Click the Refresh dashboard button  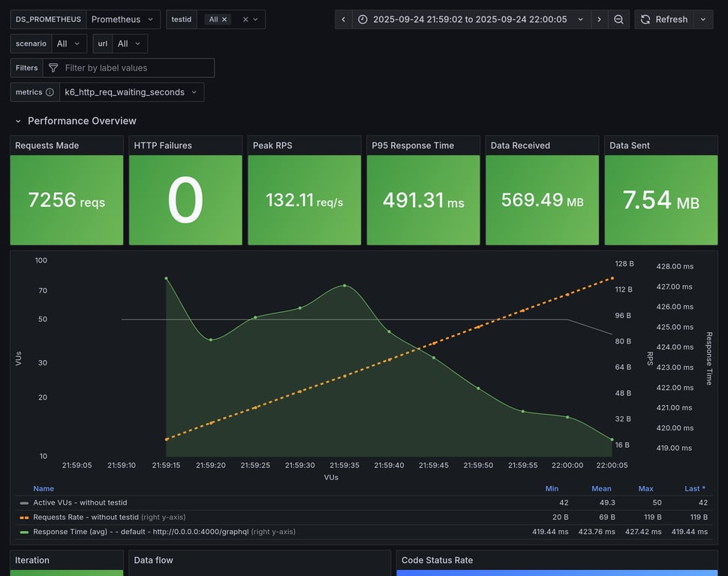[x=663, y=19]
